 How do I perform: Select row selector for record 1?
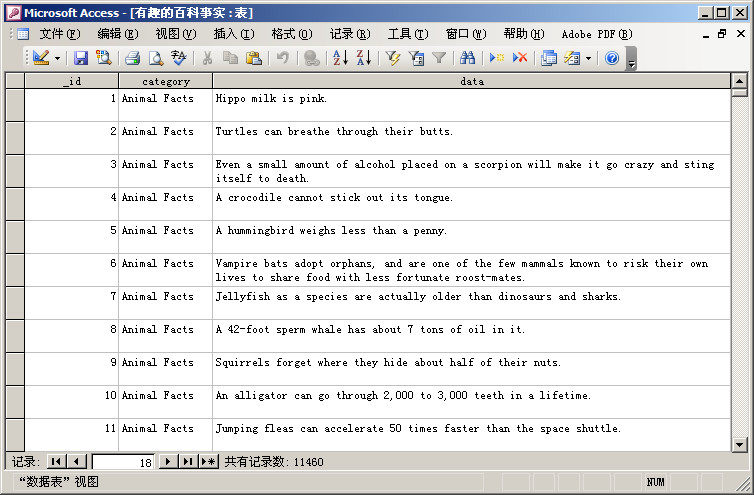(x=15, y=105)
